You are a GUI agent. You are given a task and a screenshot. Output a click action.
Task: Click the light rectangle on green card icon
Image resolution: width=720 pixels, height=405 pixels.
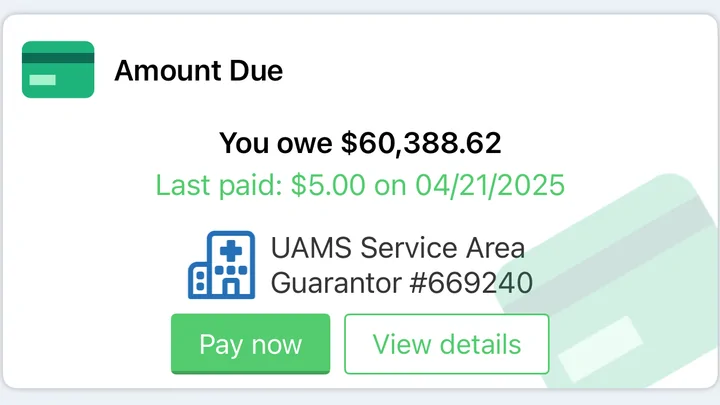42,80
